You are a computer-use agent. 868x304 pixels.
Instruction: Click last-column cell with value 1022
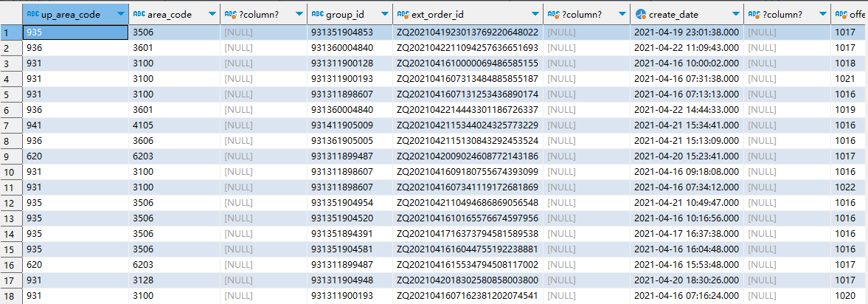point(849,187)
